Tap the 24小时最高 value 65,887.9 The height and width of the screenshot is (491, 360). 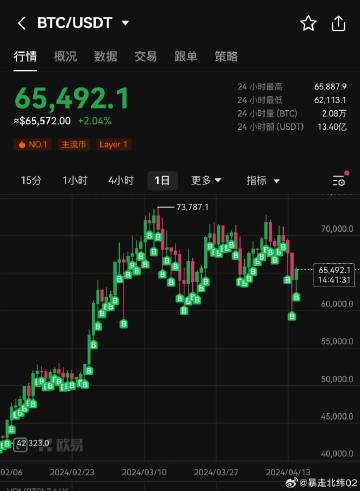330,87
